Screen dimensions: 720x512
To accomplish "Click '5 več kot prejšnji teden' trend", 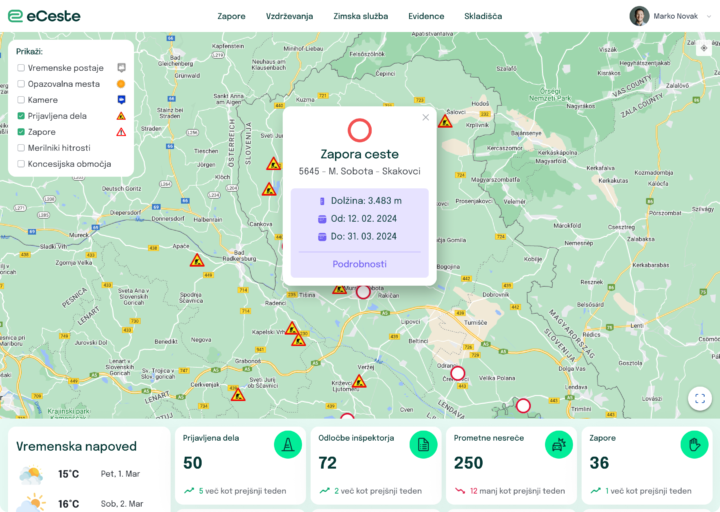I will (235, 491).
